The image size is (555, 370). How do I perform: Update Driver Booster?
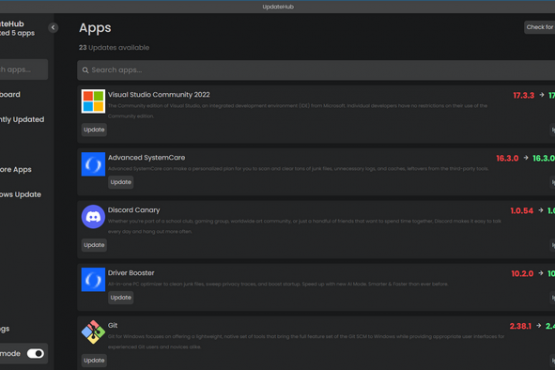[121, 297]
